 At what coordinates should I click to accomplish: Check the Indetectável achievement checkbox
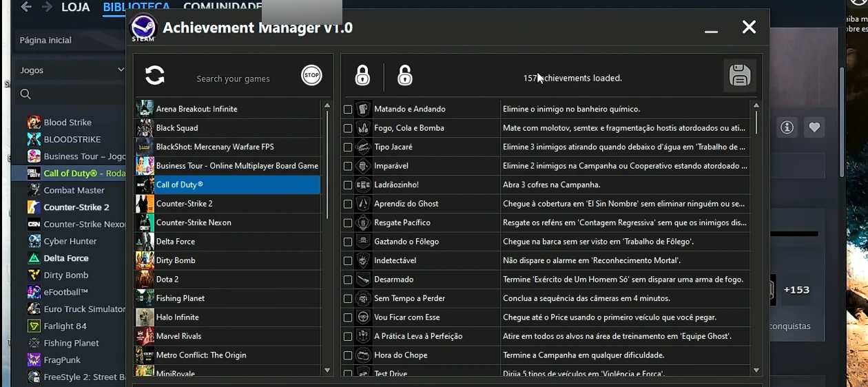coord(348,261)
